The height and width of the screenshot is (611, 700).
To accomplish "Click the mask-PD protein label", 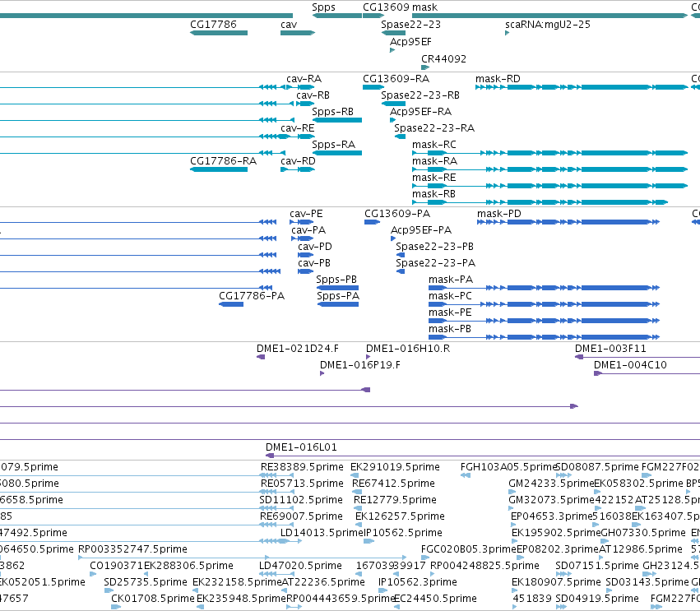I will coord(499,214).
